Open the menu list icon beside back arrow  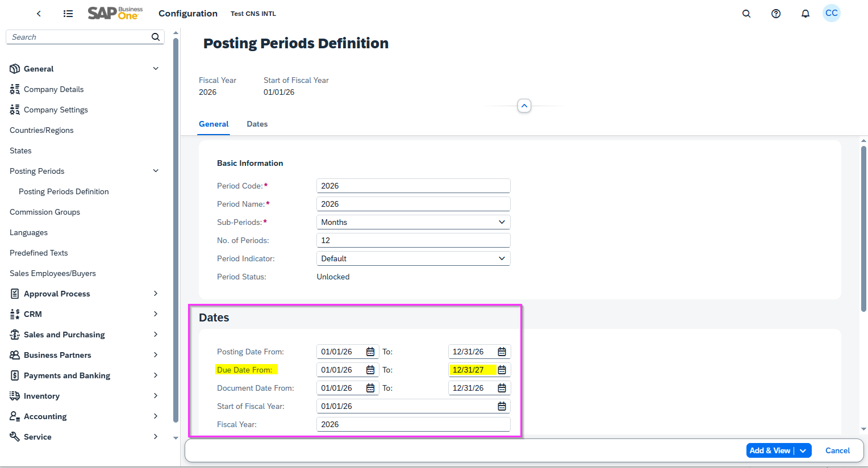(x=68, y=13)
